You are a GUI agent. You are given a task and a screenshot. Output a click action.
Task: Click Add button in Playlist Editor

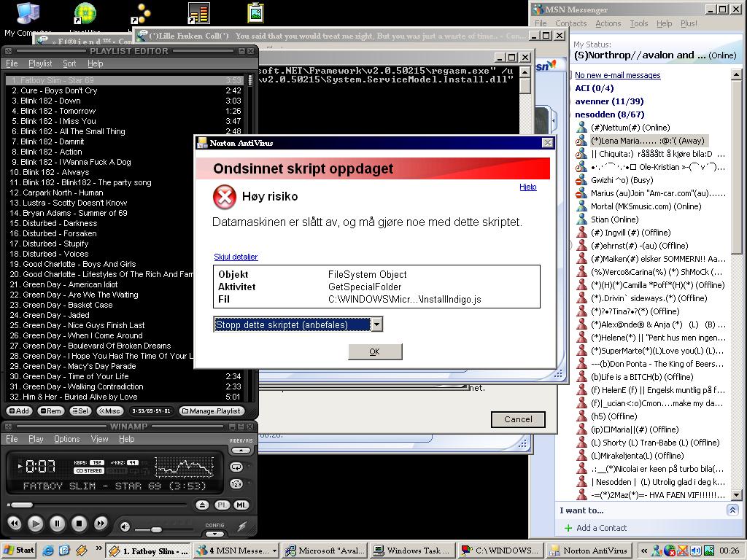(19, 411)
